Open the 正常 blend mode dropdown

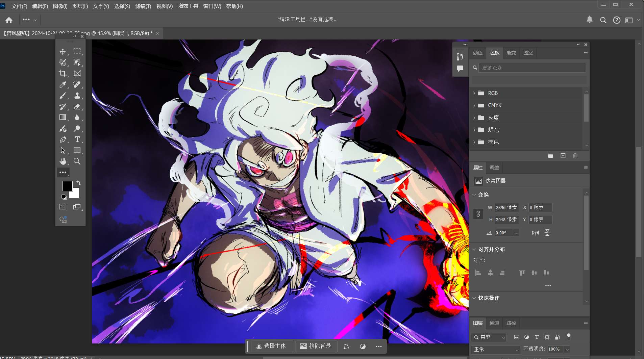tap(495, 350)
